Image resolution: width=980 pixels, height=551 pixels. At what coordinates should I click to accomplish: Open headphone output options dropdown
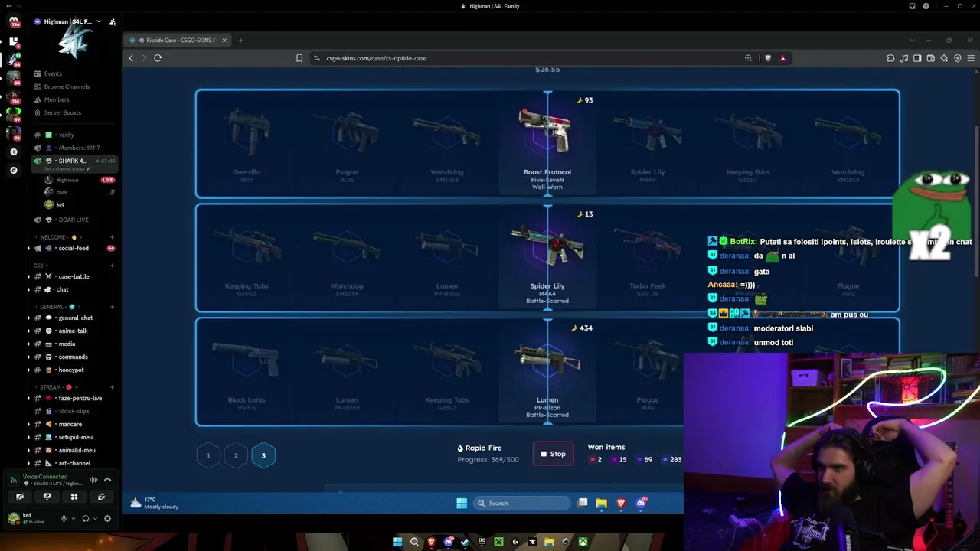tap(95, 518)
